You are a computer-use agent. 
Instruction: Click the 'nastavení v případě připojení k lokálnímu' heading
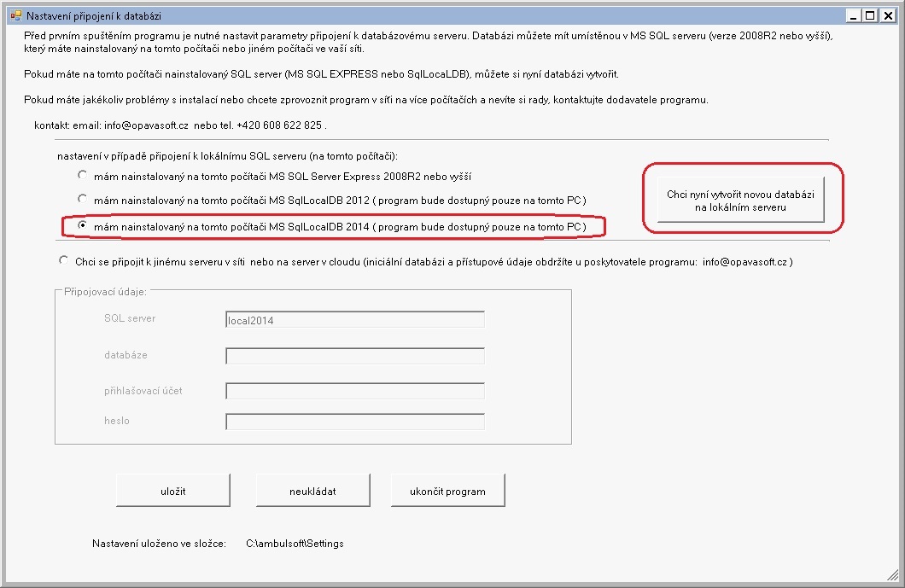click(x=227, y=156)
